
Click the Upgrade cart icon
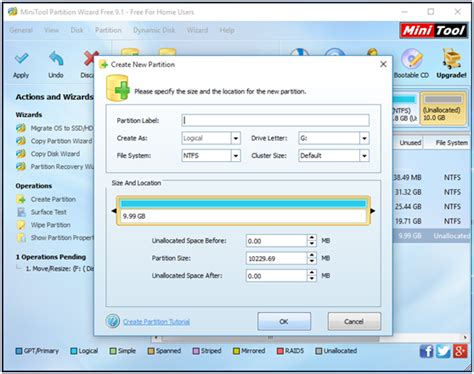click(x=452, y=59)
